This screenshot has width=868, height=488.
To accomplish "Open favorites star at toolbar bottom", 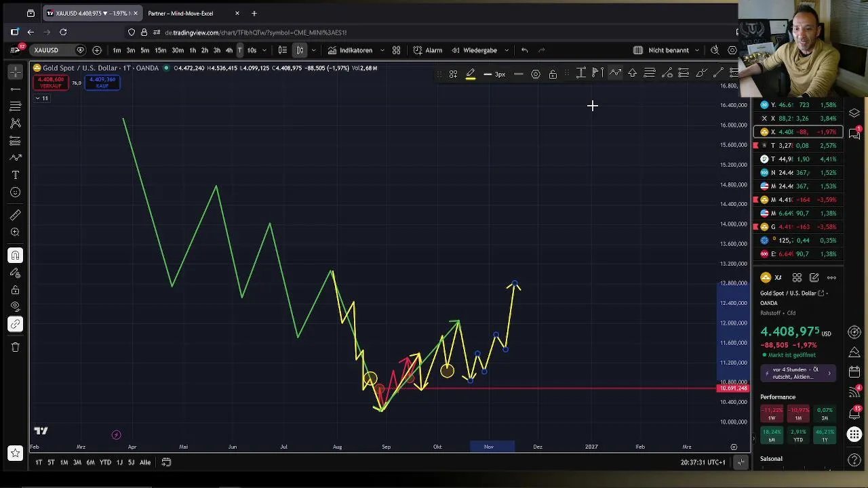I will pos(15,453).
